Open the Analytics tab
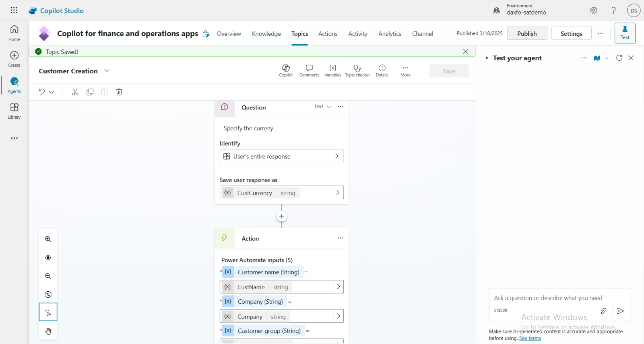This screenshot has height=344, width=644. click(390, 34)
